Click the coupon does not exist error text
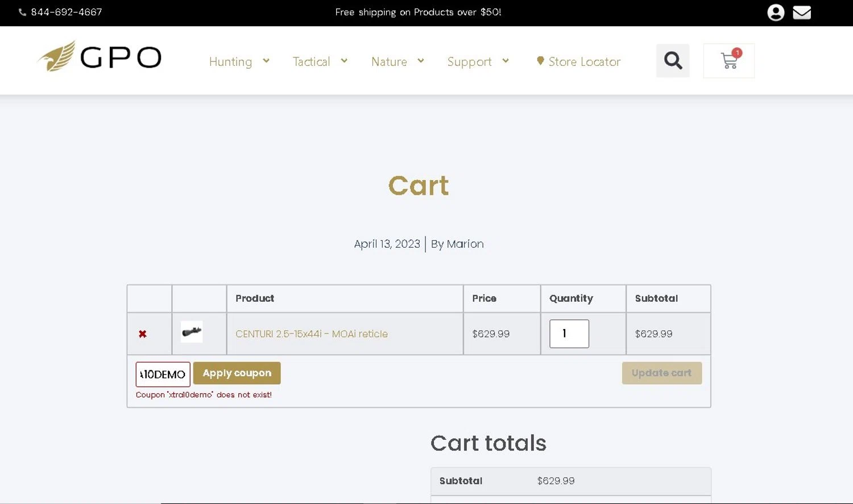853x504 pixels. (x=204, y=395)
